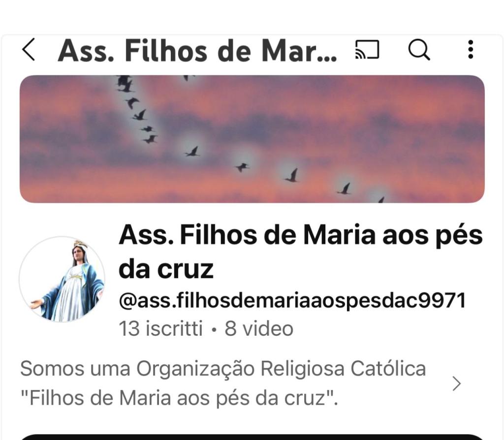Viewport: 504px width, 440px height.
Task: Go back using the left arrow icon
Action: 28,50
